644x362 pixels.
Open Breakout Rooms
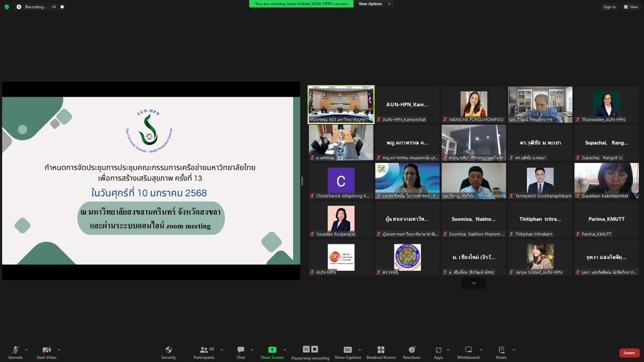pyautogui.click(x=381, y=351)
